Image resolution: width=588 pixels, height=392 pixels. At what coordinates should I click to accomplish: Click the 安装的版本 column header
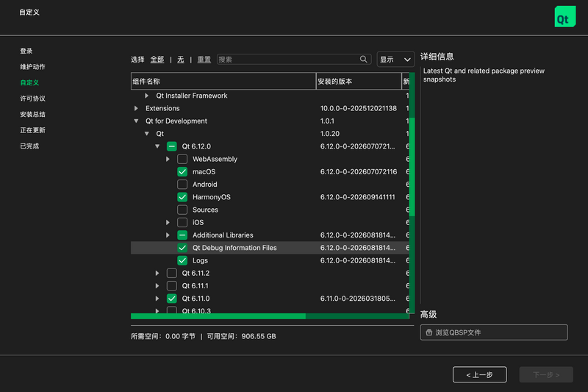tap(359, 82)
